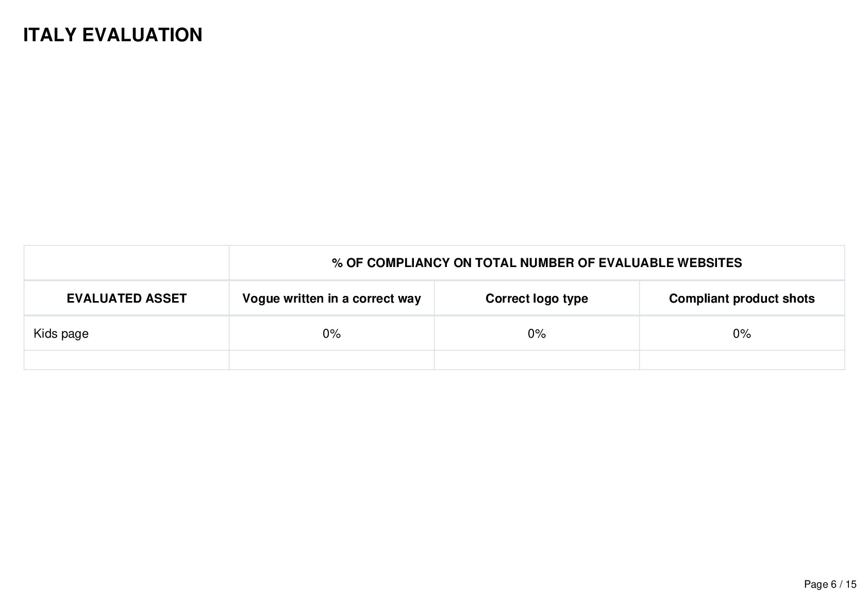Click the empty cell below Kids page
Screen dimensions: 868x614
[127, 360]
